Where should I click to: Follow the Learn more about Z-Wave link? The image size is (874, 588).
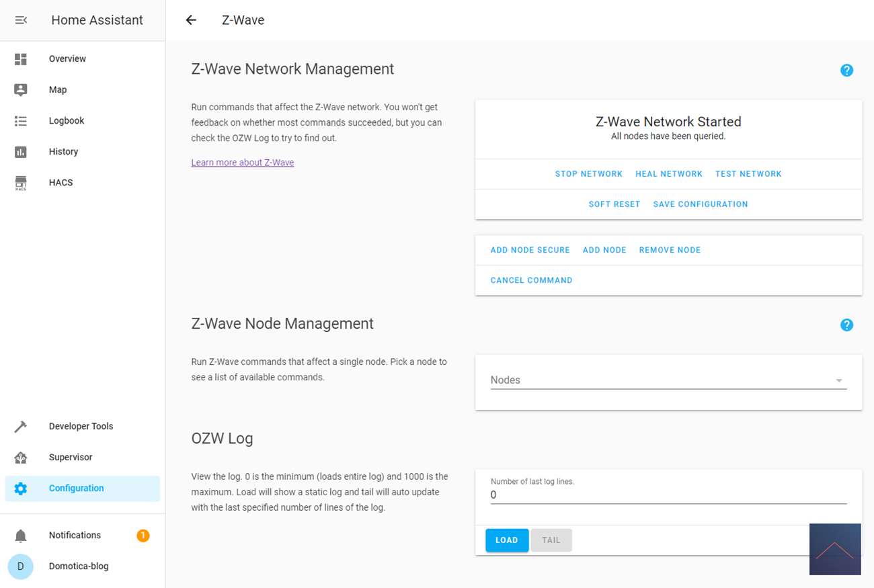pyautogui.click(x=242, y=163)
